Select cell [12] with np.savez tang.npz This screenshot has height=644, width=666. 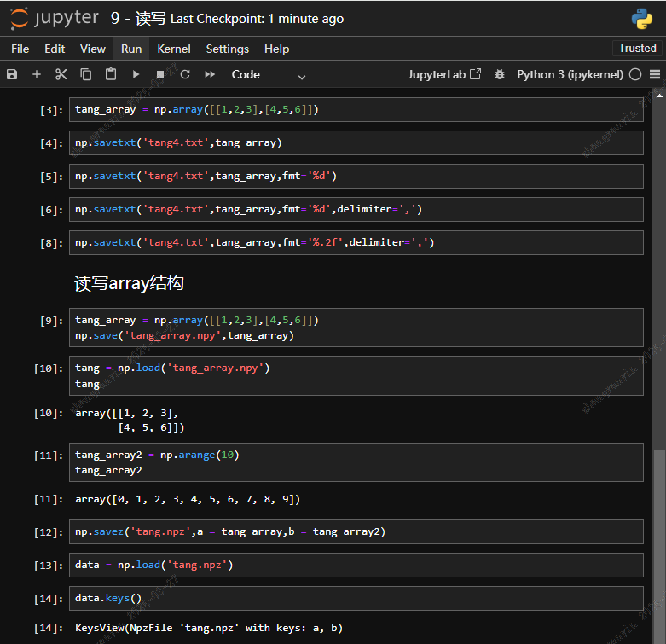pyautogui.click(x=356, y=532)
